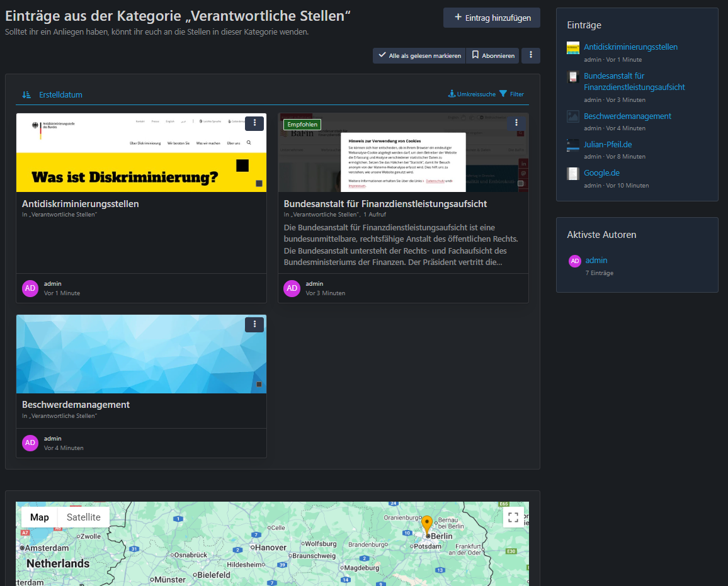
Task: Open the Umkreissuche radius search
Action: click(472, 94)
